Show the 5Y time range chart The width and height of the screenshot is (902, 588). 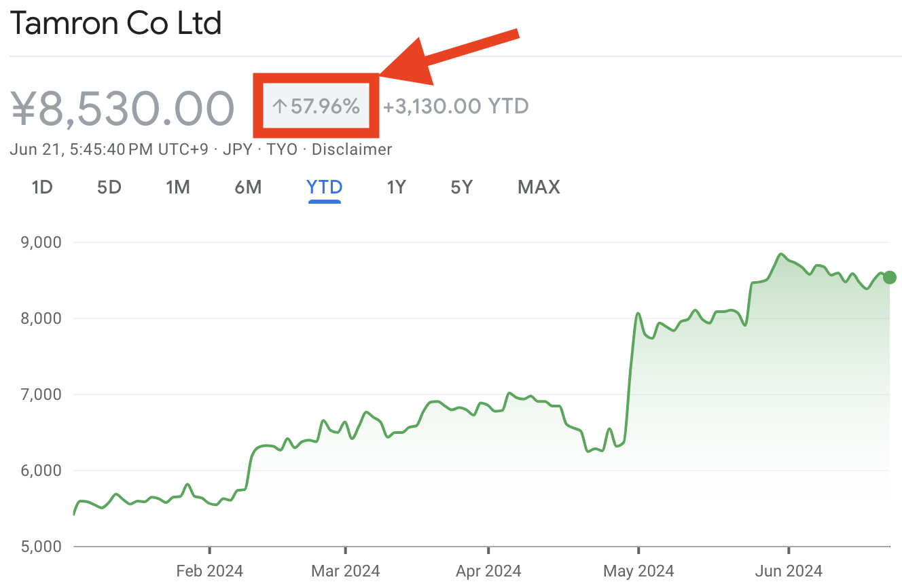461,187
